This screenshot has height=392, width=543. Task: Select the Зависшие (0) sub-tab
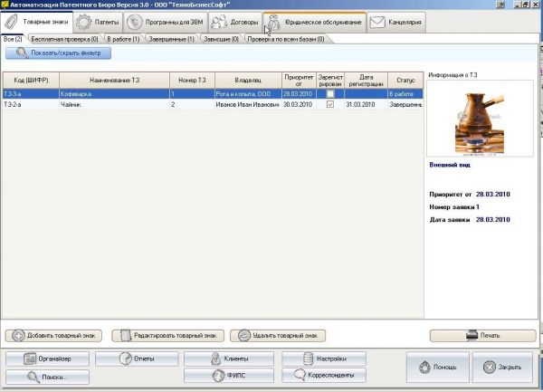222,39
